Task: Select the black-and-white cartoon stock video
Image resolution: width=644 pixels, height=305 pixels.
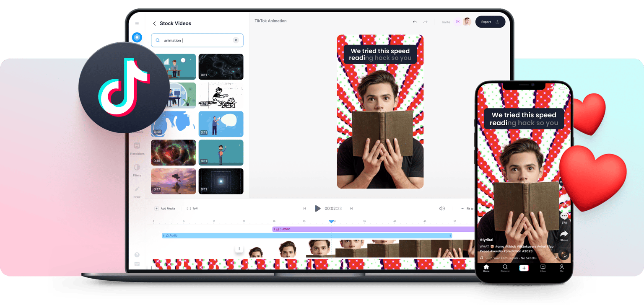Action: pos(221,95)
